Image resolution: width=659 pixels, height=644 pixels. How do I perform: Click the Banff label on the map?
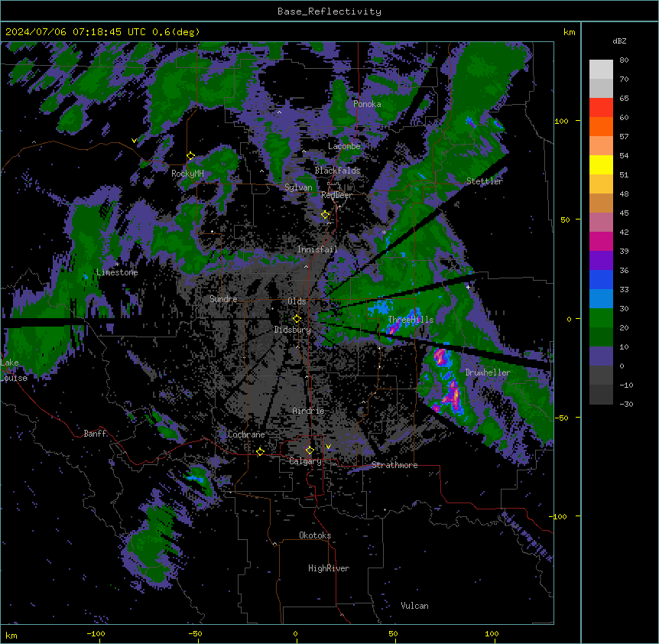click(x=95, y=434)
